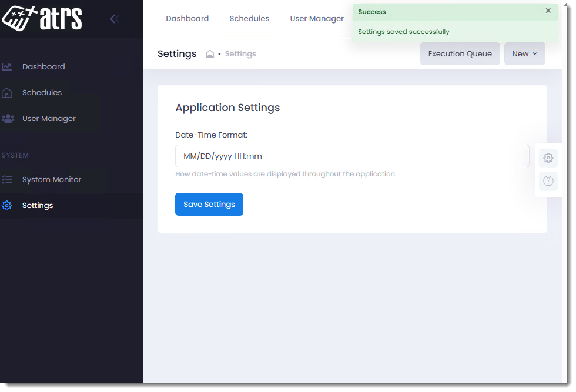Image resolution: width=576 pixels, height=392 pixels.
Task: Click the 'Settings saved successfully' message
Action: coord(403,32)
